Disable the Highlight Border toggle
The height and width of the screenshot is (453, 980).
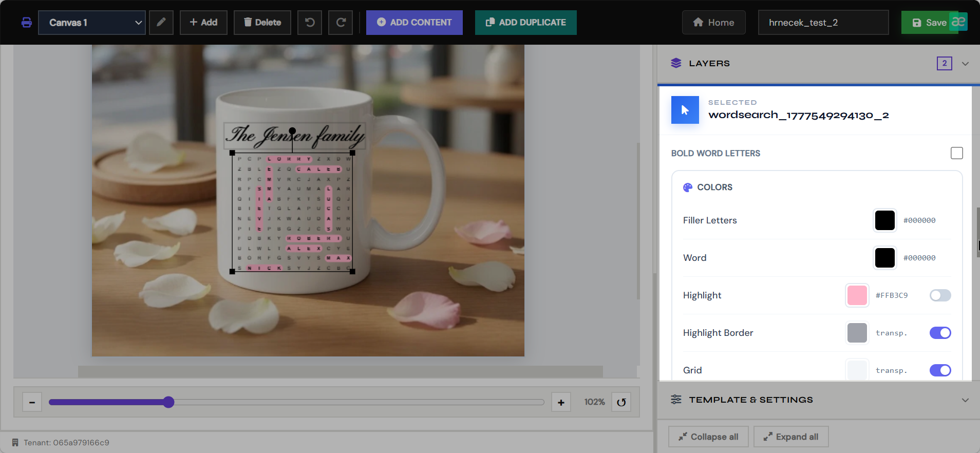pyautogui.click(x=940, y=333)
